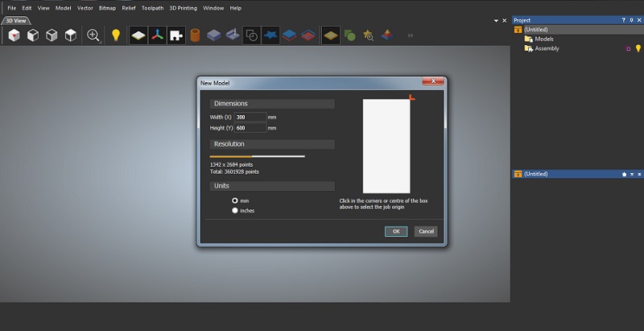The width and height of the screenshot is (644, 331).
Task: Cancel the New Model dialog
Action: pos(426,231)
